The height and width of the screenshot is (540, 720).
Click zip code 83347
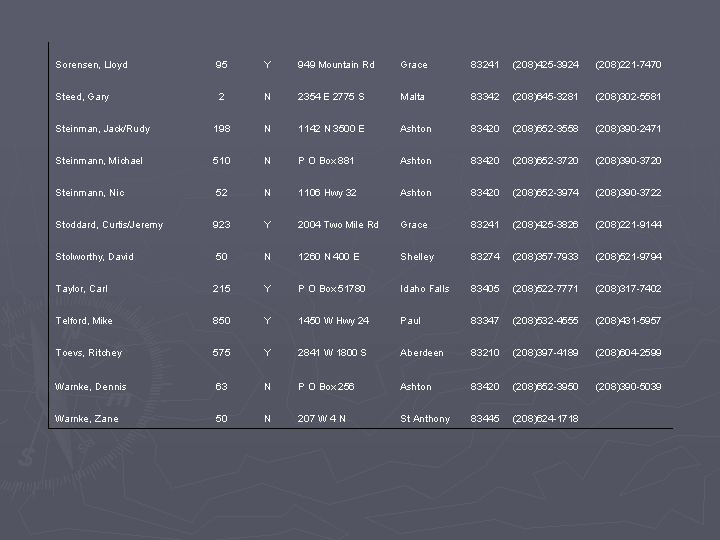coord(484,321)
